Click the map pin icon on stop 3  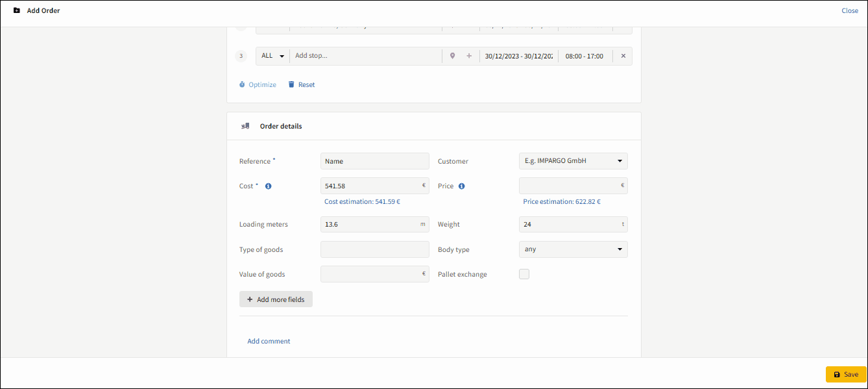click(x=453, y=56)
